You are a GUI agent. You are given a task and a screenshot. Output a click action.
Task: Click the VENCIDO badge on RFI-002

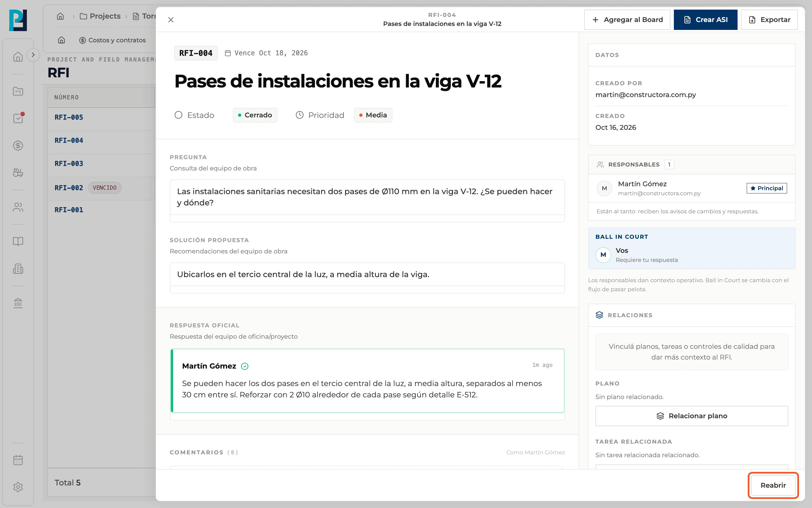pos(105,187)
